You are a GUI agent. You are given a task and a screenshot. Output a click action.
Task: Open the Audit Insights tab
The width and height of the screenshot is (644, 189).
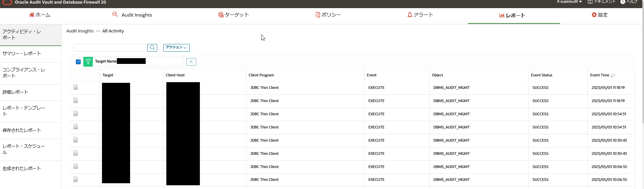(132, 15)
